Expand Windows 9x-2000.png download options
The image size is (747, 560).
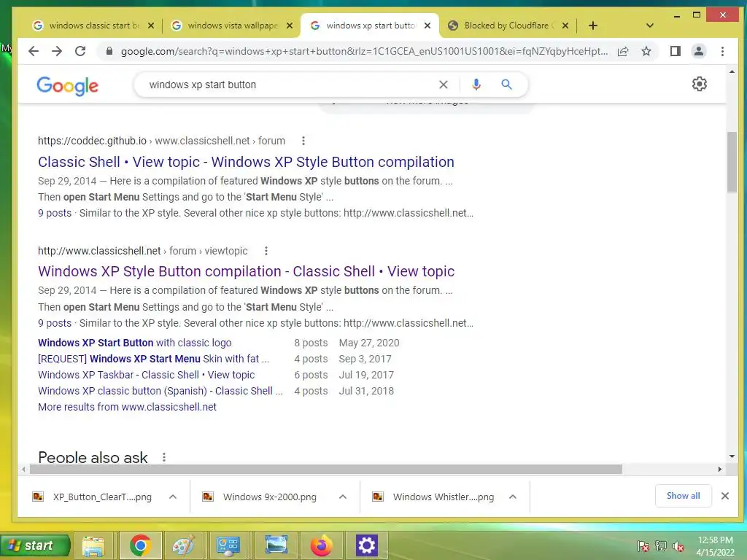click(x=343, y=497)
